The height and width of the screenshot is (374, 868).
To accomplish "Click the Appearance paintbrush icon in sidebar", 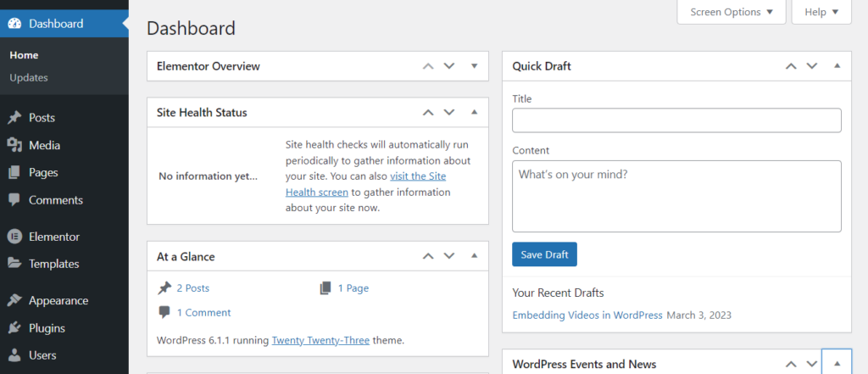I will (14, 300).
